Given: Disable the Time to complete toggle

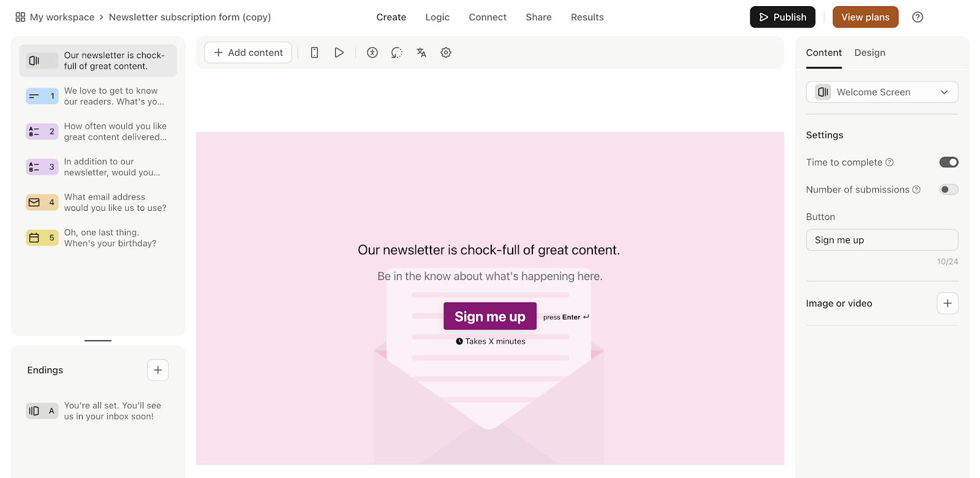Looking at the screenshot, I should point(948,162).
